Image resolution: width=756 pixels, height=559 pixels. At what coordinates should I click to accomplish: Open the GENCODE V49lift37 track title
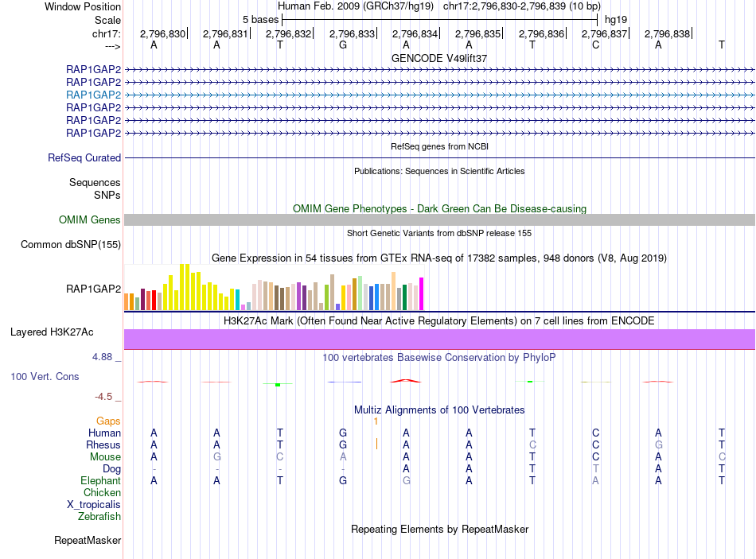439,58
